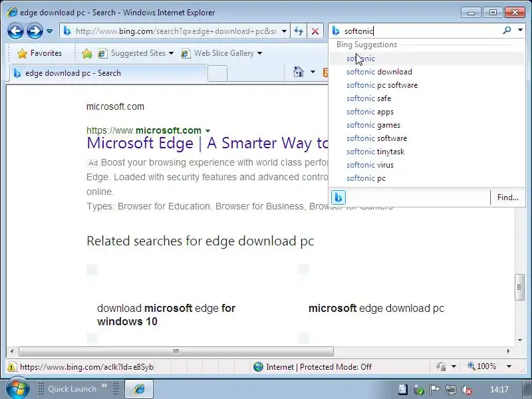532x399 pixels.
Task: Select the 'softonic' suggestion
Action: 426,59
